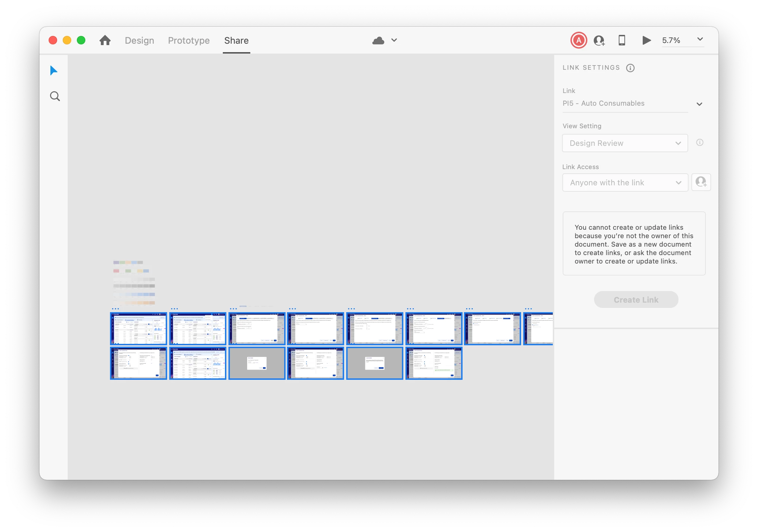
Task: Click invite people icon beside Link Access
Action: pos(701,182)
